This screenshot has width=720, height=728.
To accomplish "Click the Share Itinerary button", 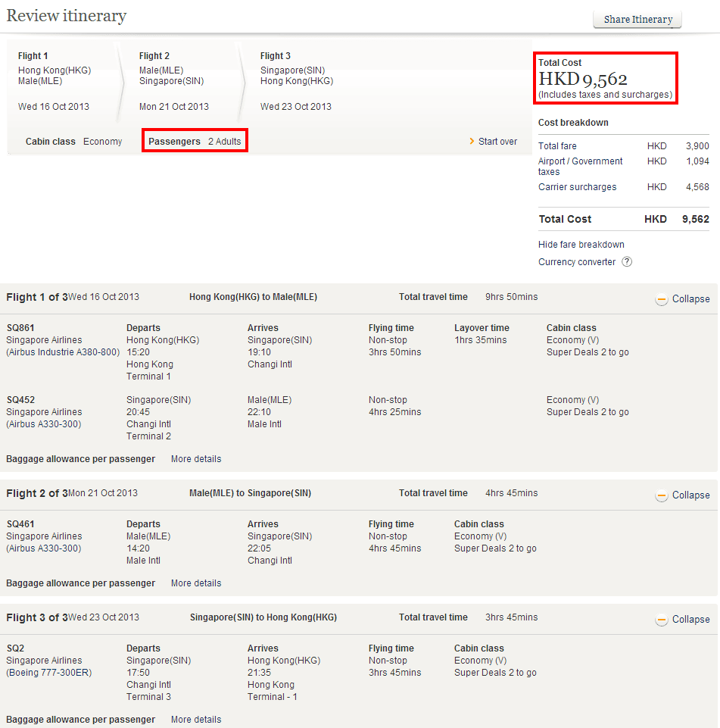I will (x=637, y=20).
